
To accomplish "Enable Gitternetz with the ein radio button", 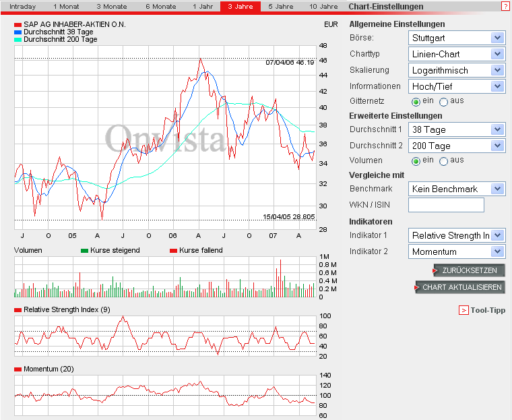I will 416,102.
